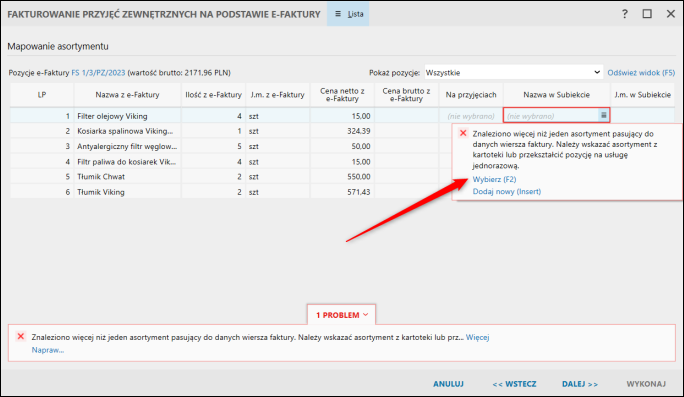Click Na przyjęciach column header
This screenshot has width=684, height=397.
pyautogui.click(x=471, y=95)
